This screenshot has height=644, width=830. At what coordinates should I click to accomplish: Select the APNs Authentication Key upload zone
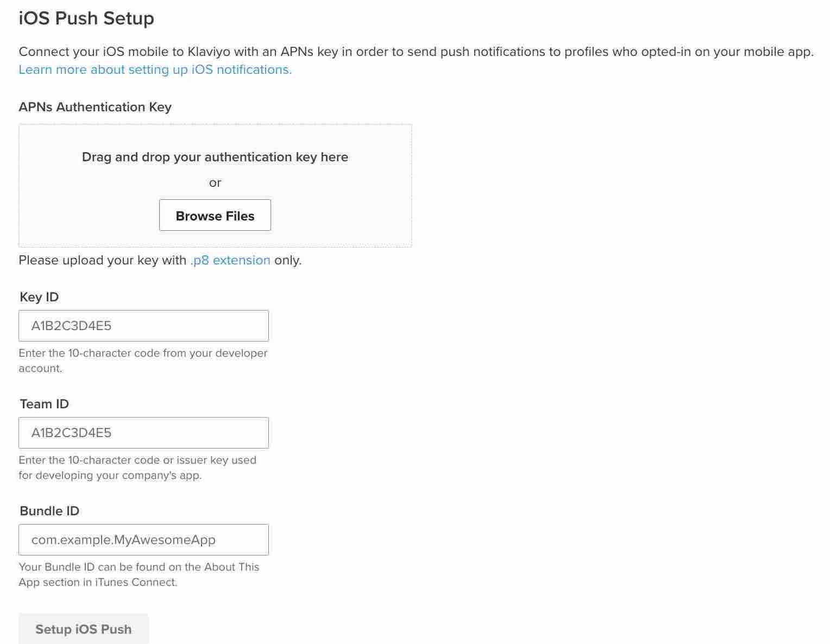(215, 185)
